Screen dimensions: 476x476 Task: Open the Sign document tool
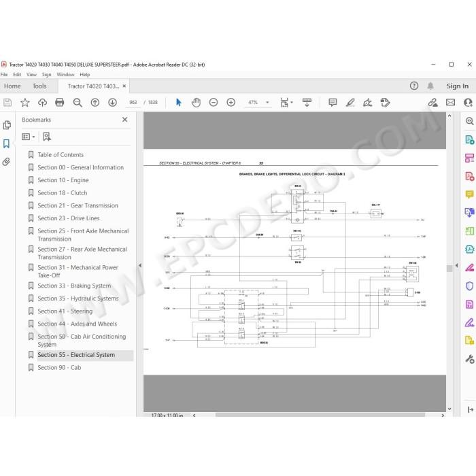click(368, 103)
